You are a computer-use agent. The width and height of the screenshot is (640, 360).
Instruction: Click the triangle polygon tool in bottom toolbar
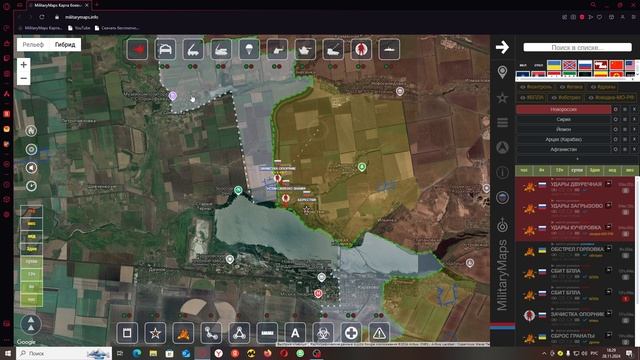239,333
